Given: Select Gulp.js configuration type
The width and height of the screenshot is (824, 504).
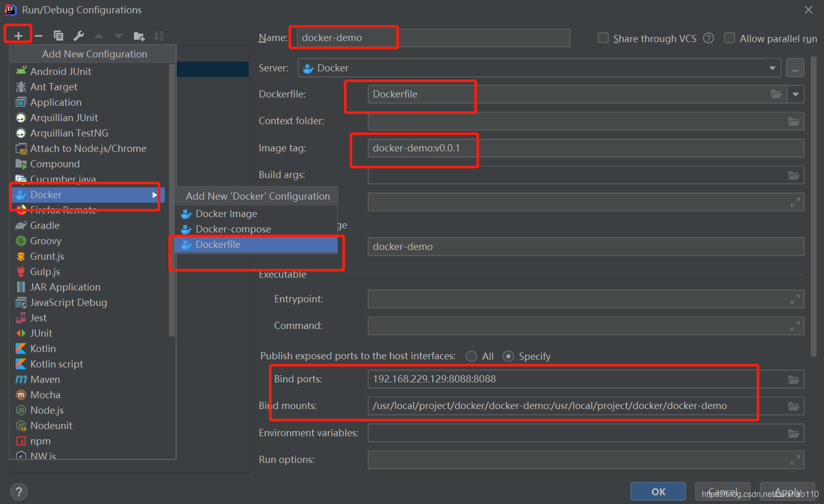Looking at the screenshot, I should click(90, 272).
